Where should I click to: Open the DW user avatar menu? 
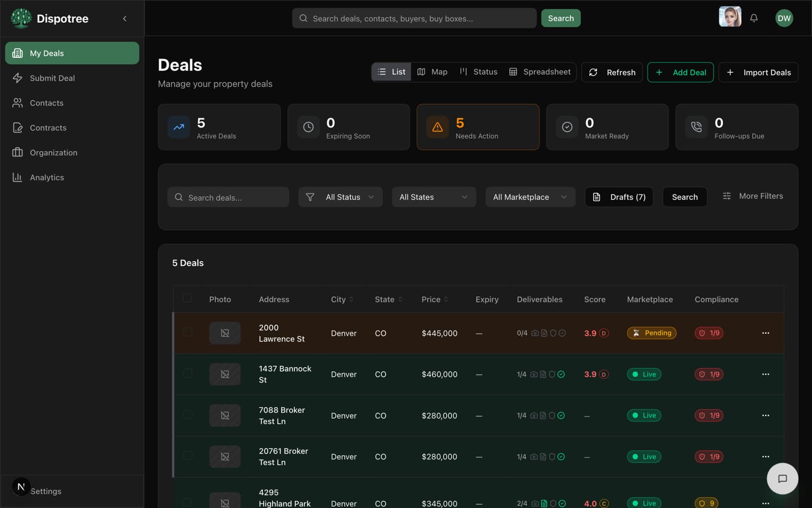click(784, 18)
